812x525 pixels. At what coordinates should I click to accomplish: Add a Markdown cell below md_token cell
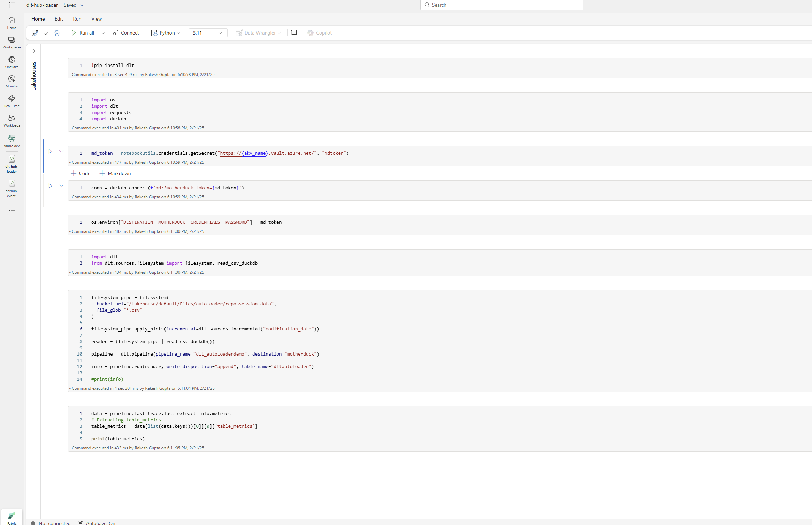point(115,173)
